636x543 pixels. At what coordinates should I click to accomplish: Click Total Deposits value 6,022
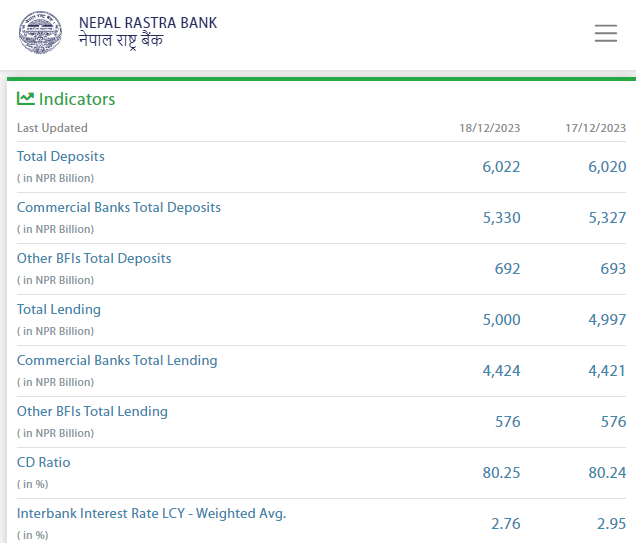[x=501, y=167]
